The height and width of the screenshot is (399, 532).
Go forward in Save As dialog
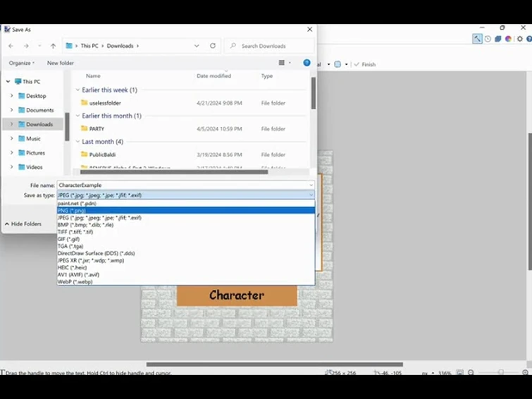pyautogui.click(x=26, y=46)
